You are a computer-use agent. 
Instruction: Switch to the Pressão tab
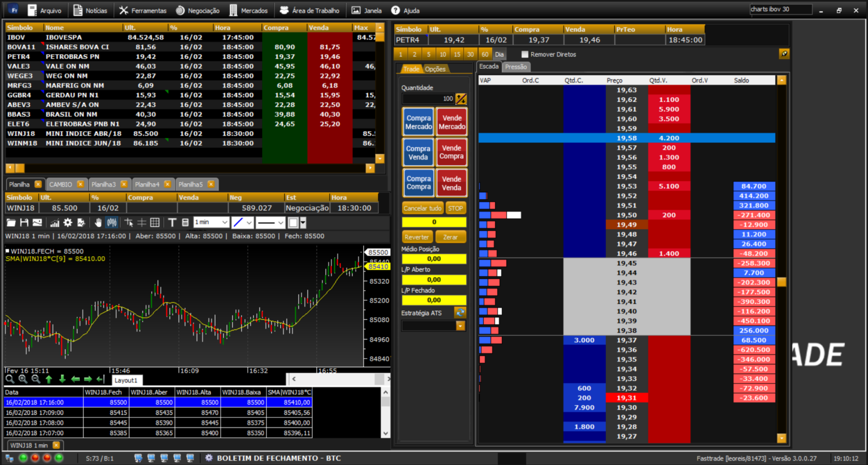tap(516, 67)
